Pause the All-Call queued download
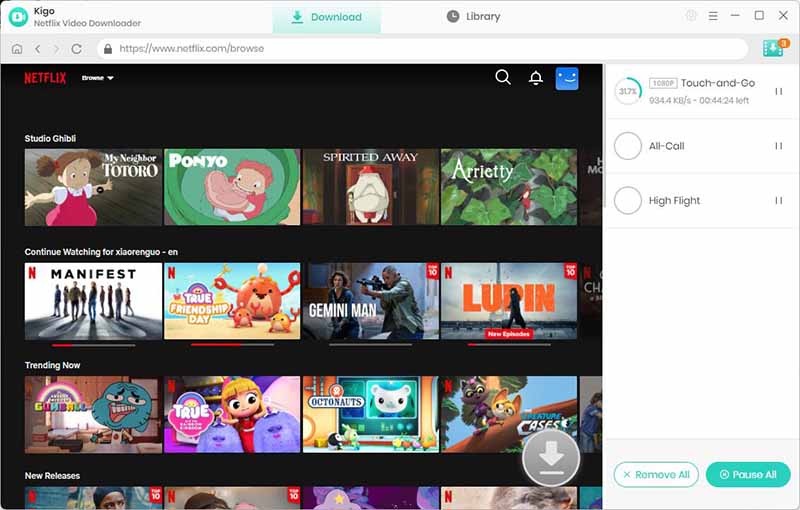This screenshot has width=800, height=510. [x=779, y=146]
